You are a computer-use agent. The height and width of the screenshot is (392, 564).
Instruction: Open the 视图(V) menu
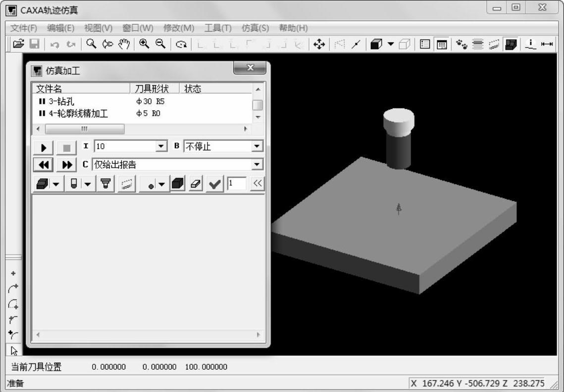pos(98,28)
